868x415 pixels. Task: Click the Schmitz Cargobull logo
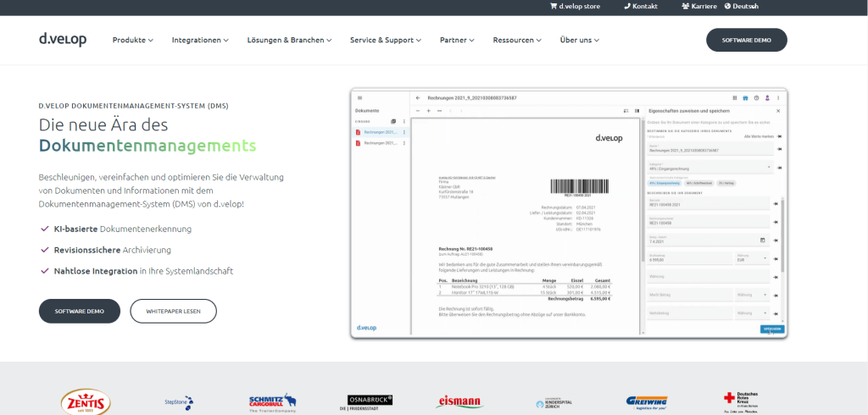273,403
